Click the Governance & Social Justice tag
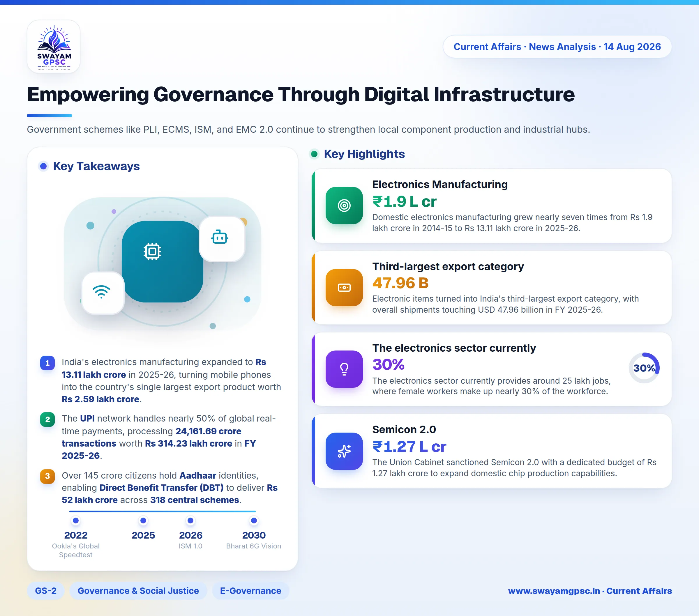The width and height of the screenshot is (699, 616). pos(138,591)
